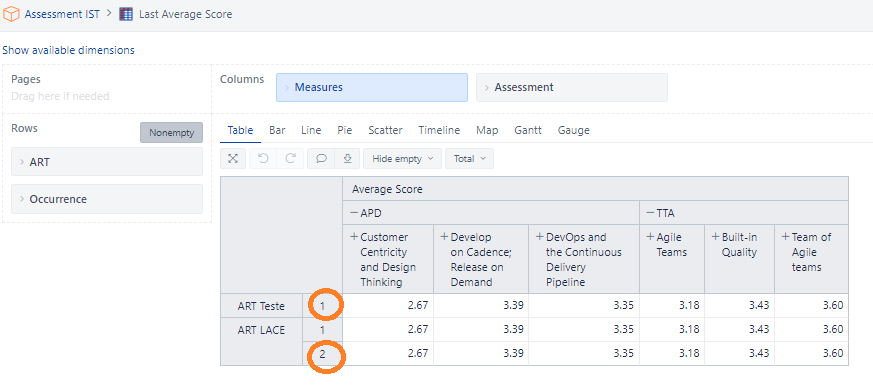The width and height of the screenshot is (873, 392).
Task: Expand Customer Centricity and Design Thinking column
Action: pyautogui.click(x=354, y=237)
